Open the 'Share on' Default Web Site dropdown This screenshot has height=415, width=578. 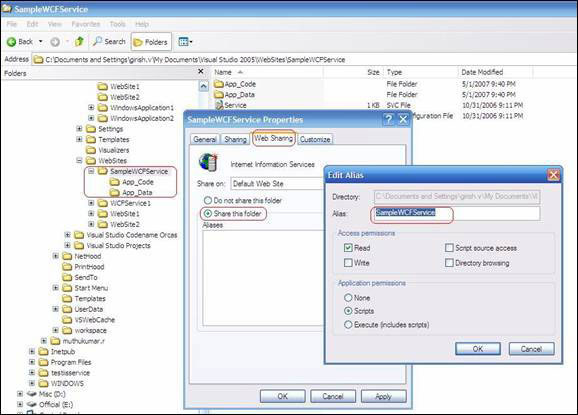[276, 184]
